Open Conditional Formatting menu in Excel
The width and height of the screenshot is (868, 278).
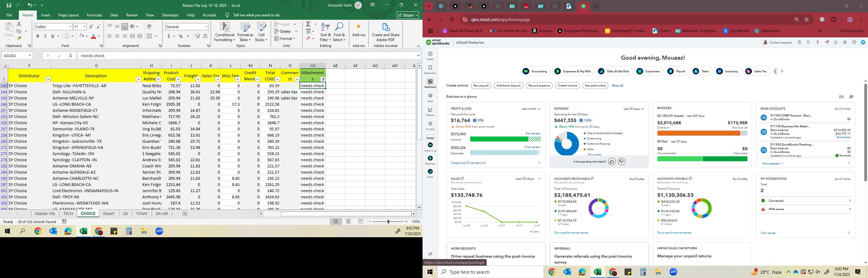pos(225,32)
